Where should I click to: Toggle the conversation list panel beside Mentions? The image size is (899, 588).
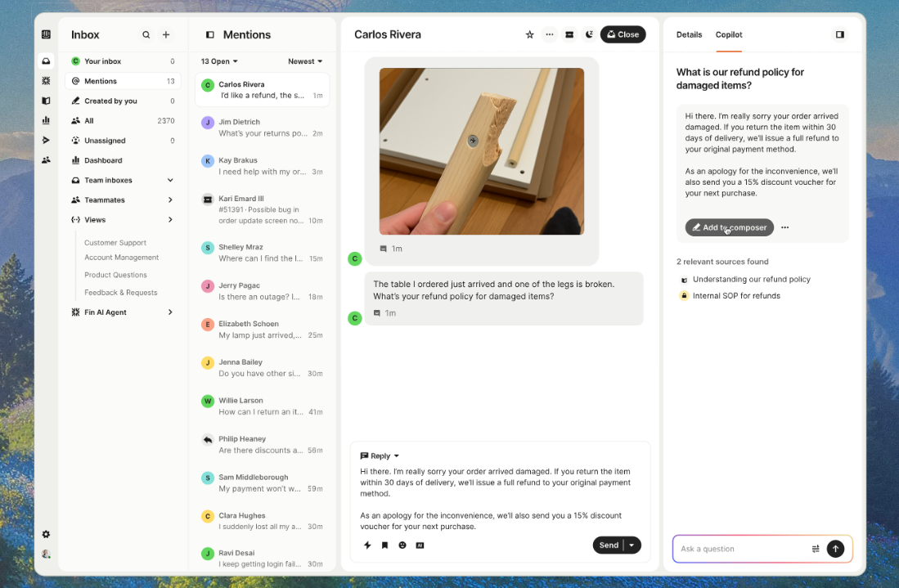coord(210,35)
